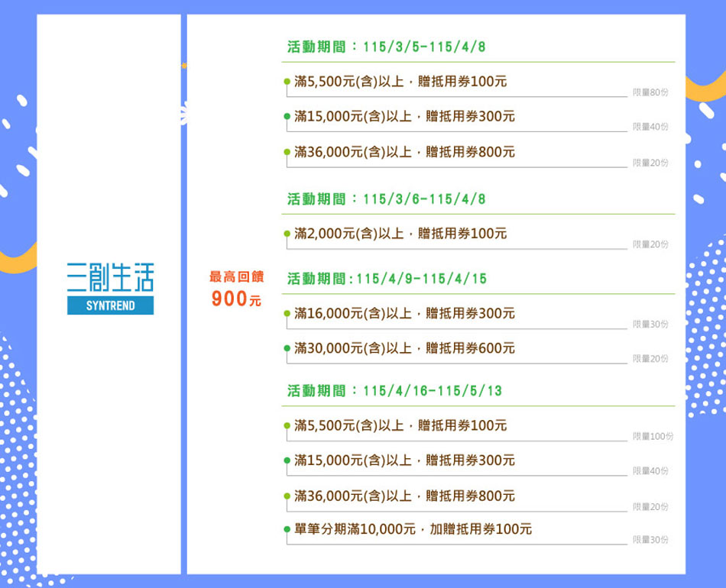
Task: Select the 活動期間 115/4/9-115/4/15 heading
Action: tap(386, 279)
